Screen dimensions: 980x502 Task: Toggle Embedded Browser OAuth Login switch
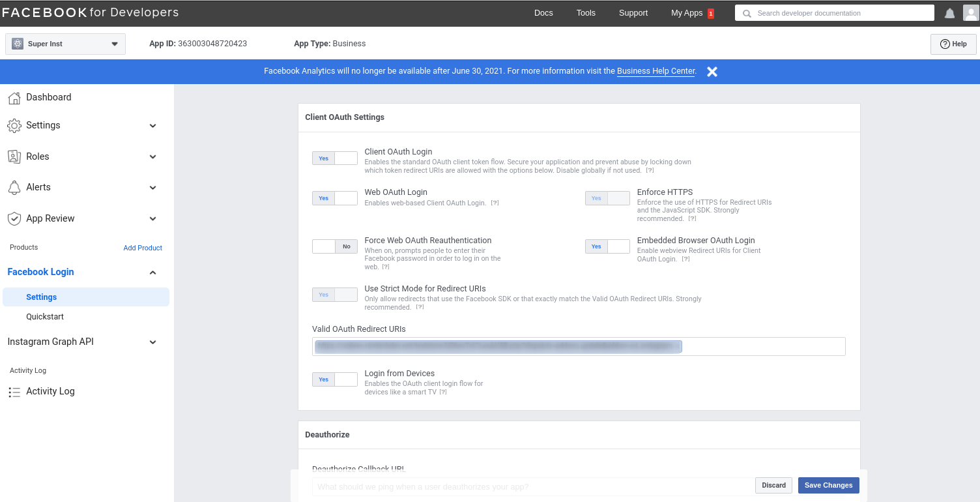click(x=607, y=246)
